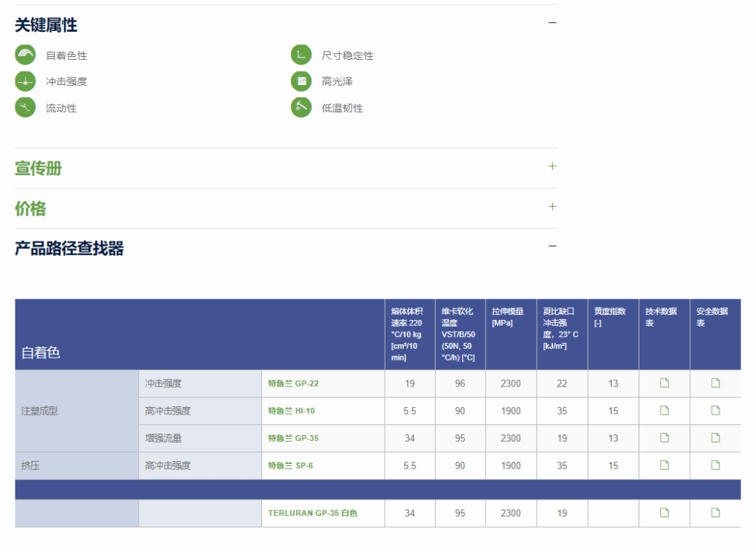Viewport: 756px width, 549px height.
Task: Open technical data sheet for 特鲁兰 SP-6
Action: click(664, 466)
